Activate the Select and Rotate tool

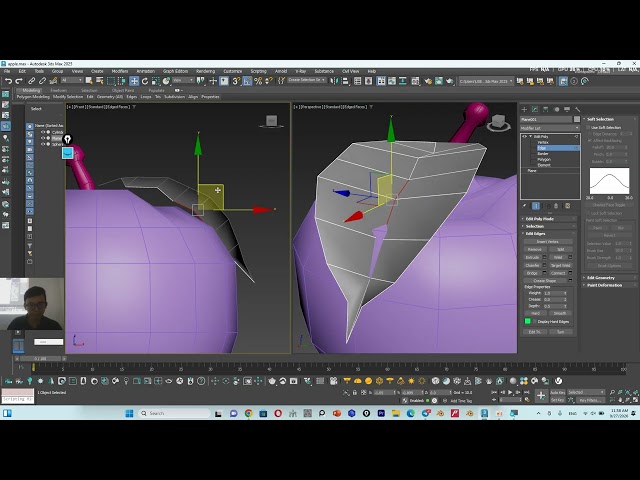click(144, 81)
